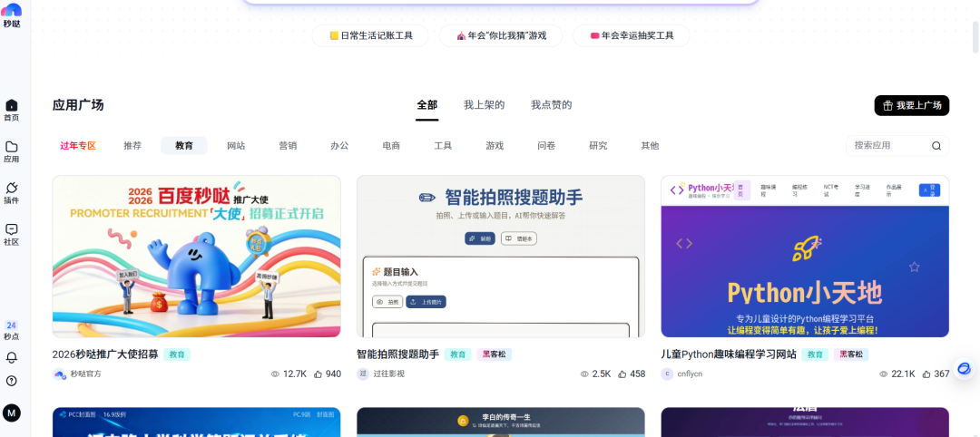Click the 智能拍照搜题助手 title below its card
Screen dimensions: 980x437
click(x=398, y=354)
